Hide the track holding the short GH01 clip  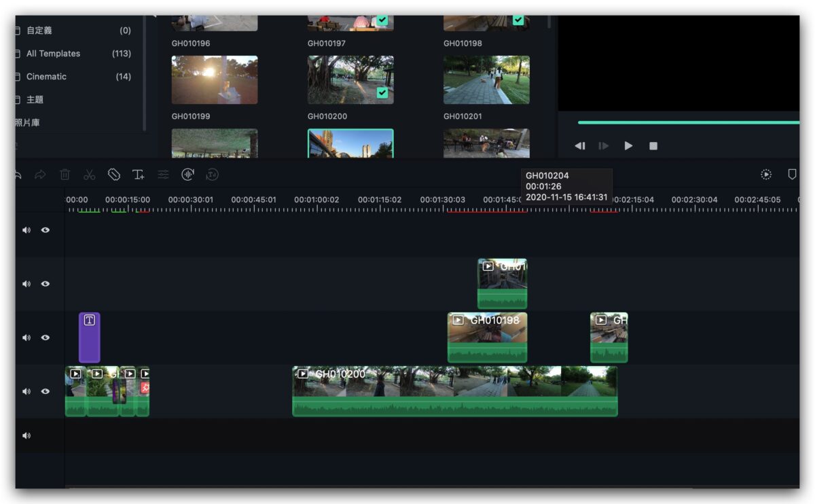tap(46, 284)
